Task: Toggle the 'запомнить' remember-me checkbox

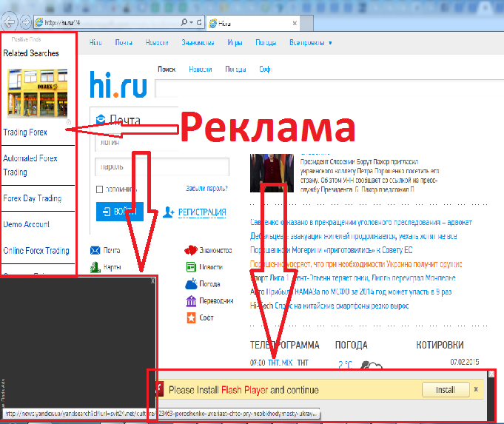Action: [101, 189]
